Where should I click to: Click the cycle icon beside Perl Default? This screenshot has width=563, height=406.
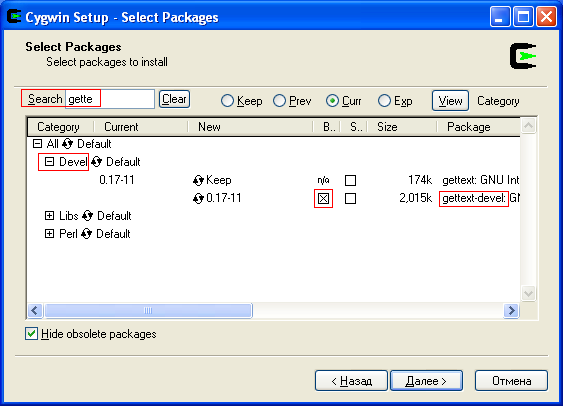[x=86, y=234]
